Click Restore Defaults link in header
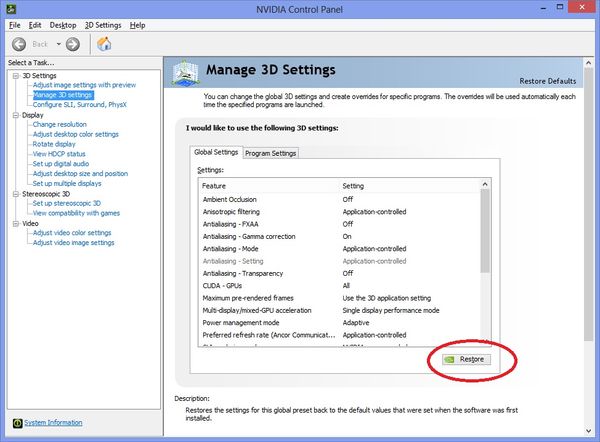The width and height of the screenshot is (600, 442). coord(548,81)
